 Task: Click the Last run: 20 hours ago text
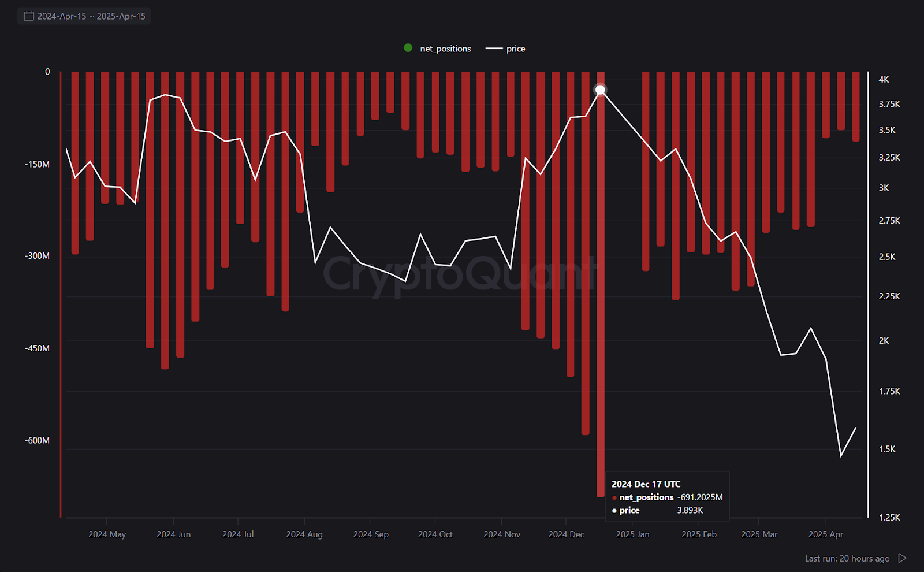847,558
